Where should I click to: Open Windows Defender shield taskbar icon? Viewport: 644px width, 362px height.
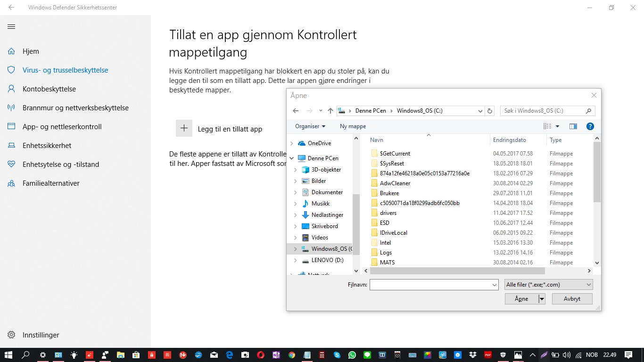[503, 355]
